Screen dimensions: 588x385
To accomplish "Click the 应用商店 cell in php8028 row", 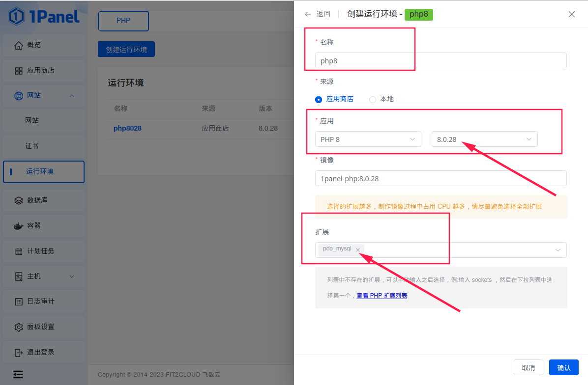I will [x=215, y=129].
